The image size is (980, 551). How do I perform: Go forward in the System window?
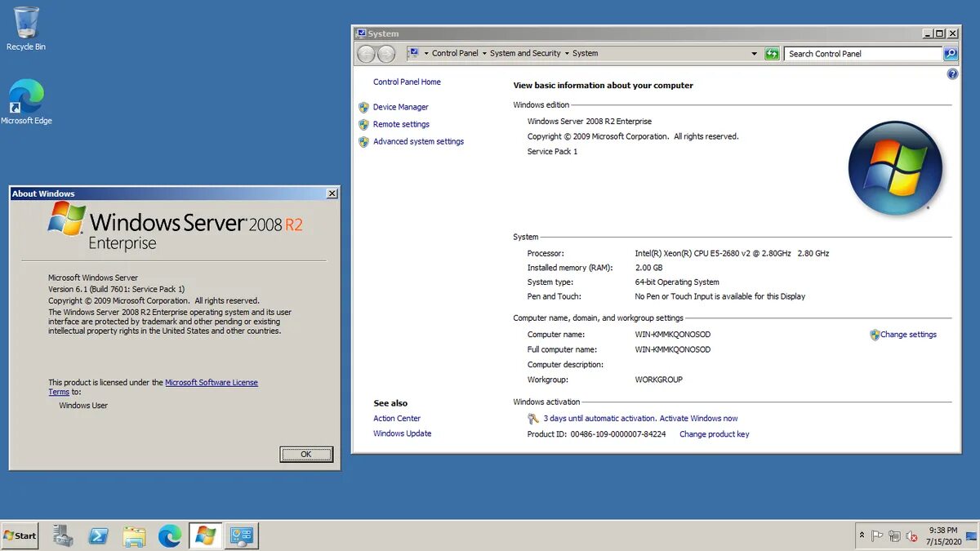(386, 54)
